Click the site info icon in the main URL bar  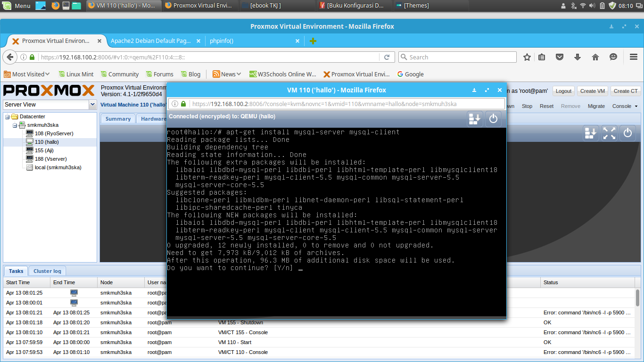point(24,57)
